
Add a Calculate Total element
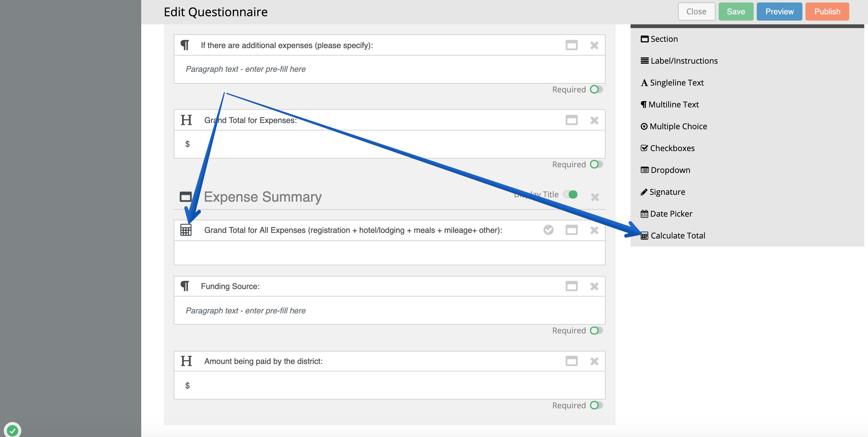point(677,236)
